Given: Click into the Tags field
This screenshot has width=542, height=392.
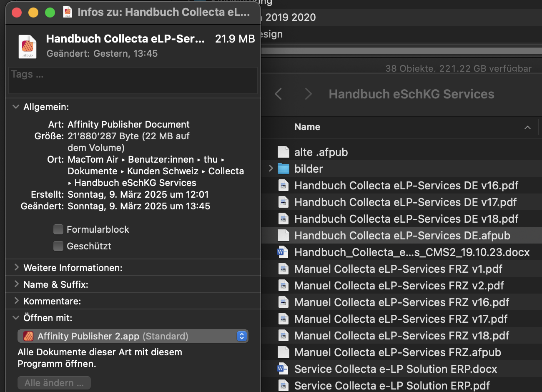Looking at the screenshot, I should pyautogui.click(x=133, y=80).
